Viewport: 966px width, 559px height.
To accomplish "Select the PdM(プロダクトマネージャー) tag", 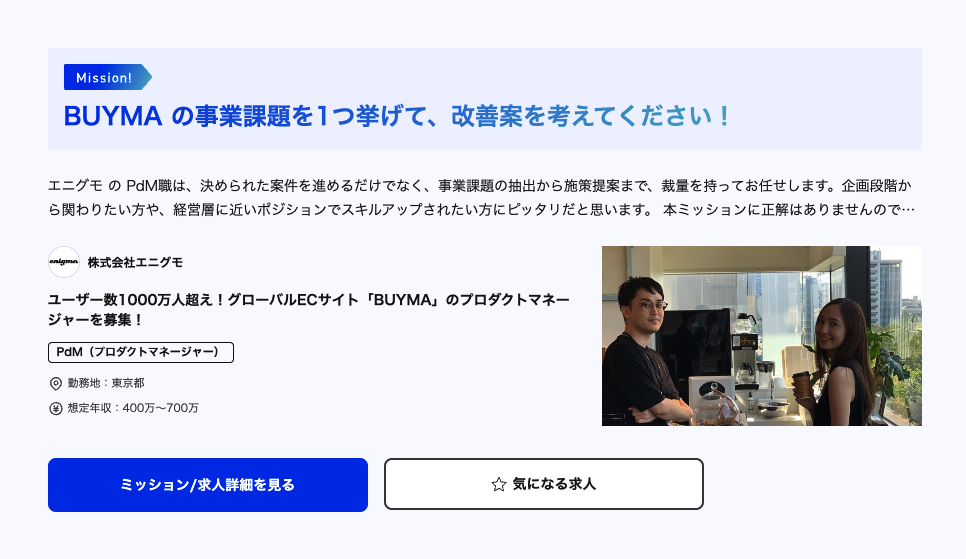I will tap(140, 352).
